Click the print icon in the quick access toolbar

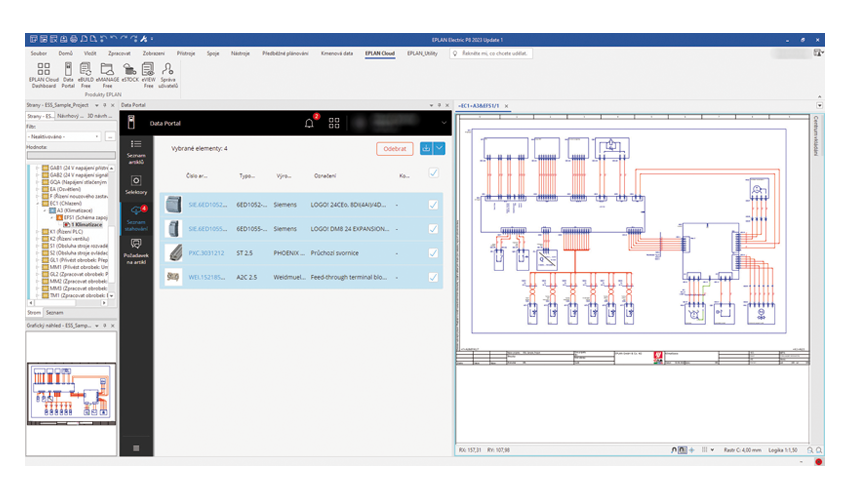pos(74,39)
